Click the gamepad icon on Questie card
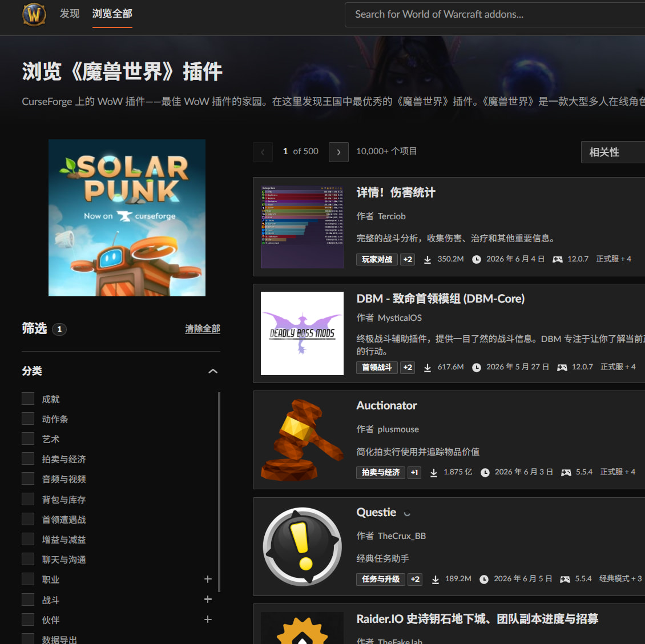This screenshot has width=645, height=644. pyautogui.click(x=565, y=579)
